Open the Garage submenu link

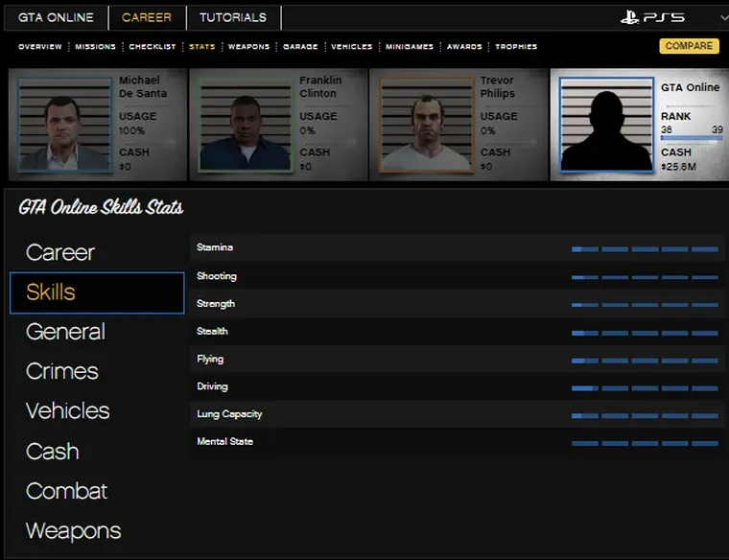(300, 47)
